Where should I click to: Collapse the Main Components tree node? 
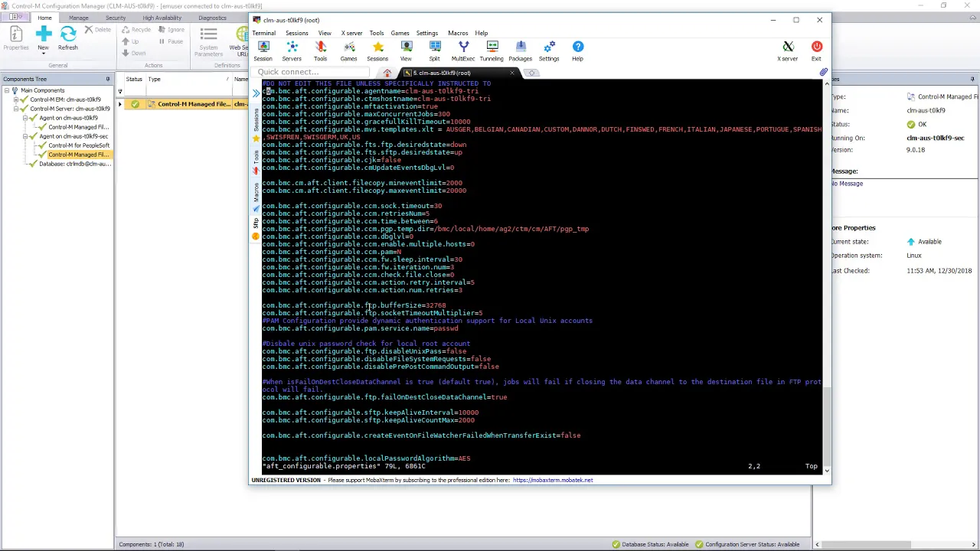[6, 90]
